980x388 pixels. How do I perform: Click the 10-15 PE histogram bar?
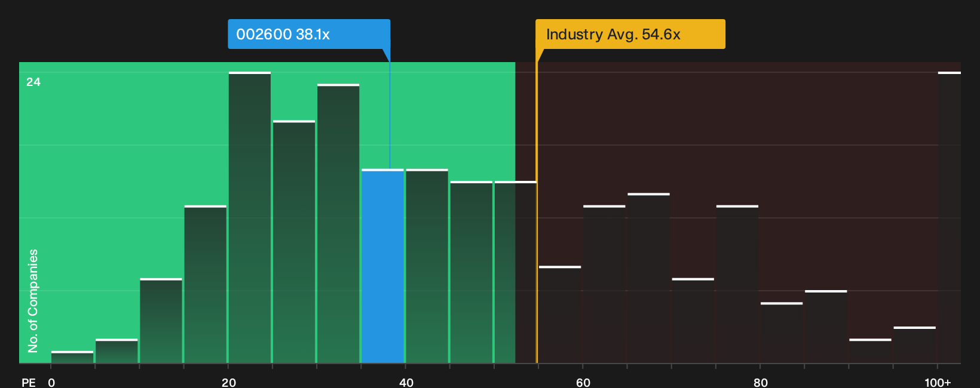coord(161,321)
